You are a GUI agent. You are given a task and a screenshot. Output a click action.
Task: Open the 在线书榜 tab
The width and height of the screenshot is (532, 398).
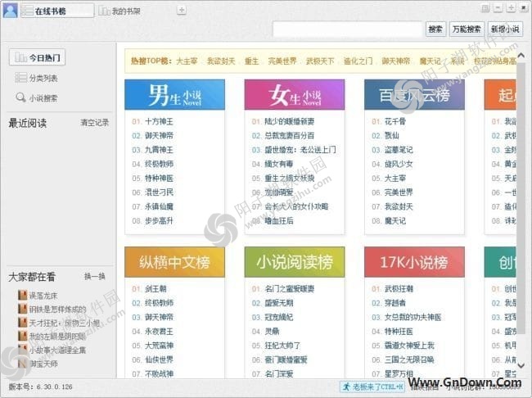pos(57,11)
